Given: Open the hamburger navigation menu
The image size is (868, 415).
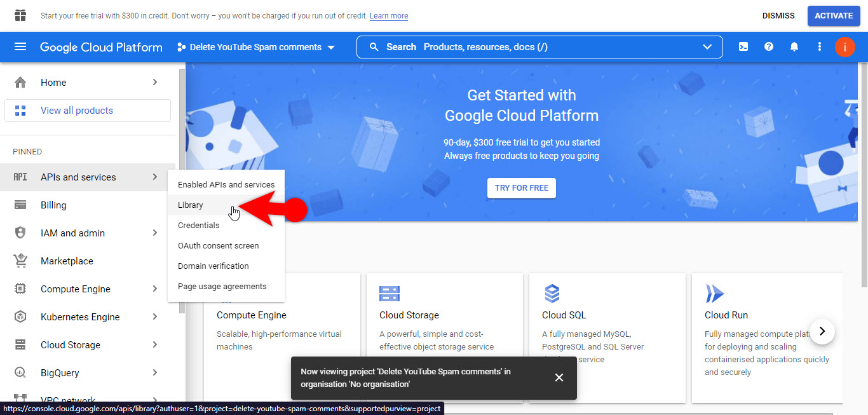Looking at the screenshot, I should coord(20,47).
